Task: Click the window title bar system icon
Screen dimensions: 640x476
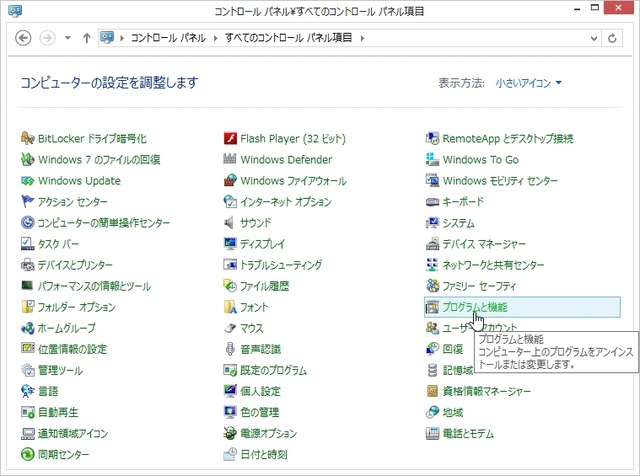Action: tap(15, 11)
